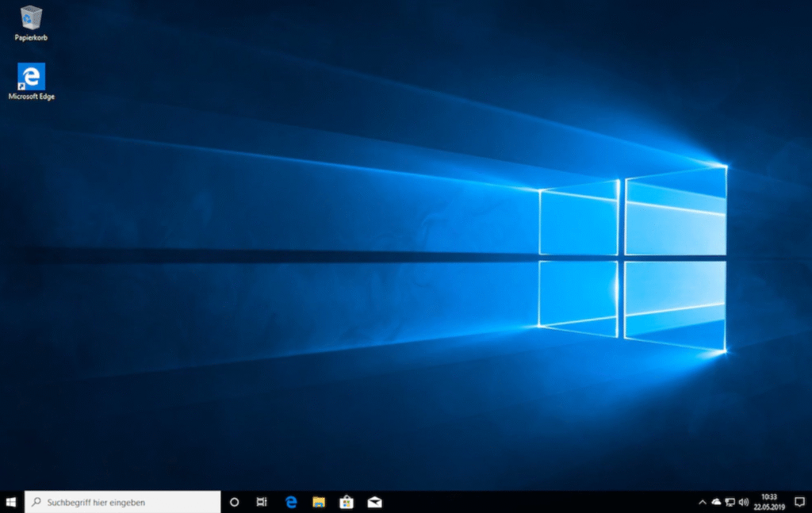Click the 'Papierkorb' label text
This screenshot has width=812, height=513.
[x=31, y=38]
